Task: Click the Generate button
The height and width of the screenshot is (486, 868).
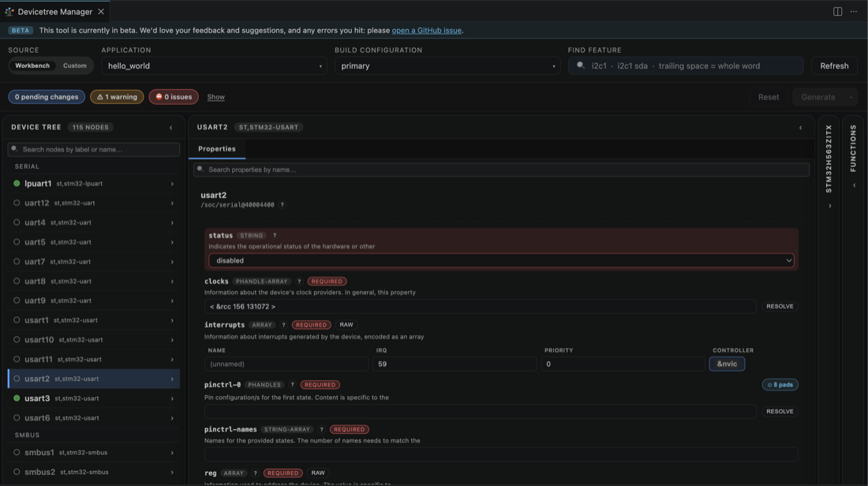Action: pyautogui.click(x=818, y=97)
